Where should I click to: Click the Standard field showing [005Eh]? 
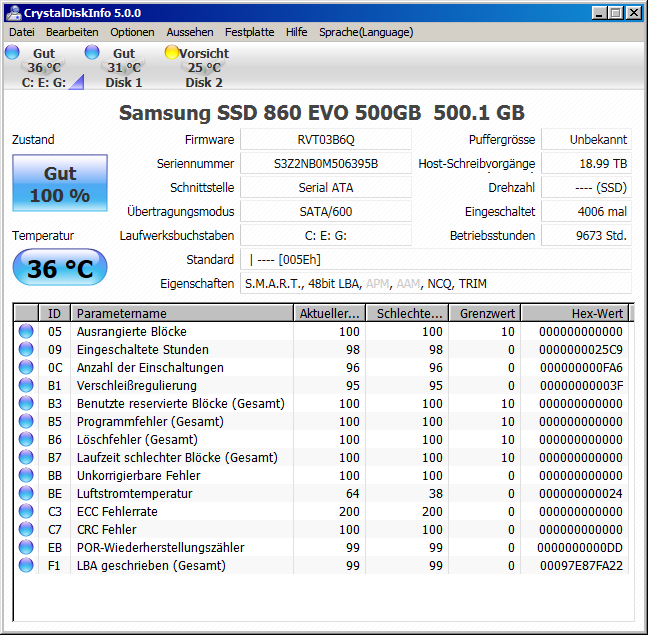[436, 259]
